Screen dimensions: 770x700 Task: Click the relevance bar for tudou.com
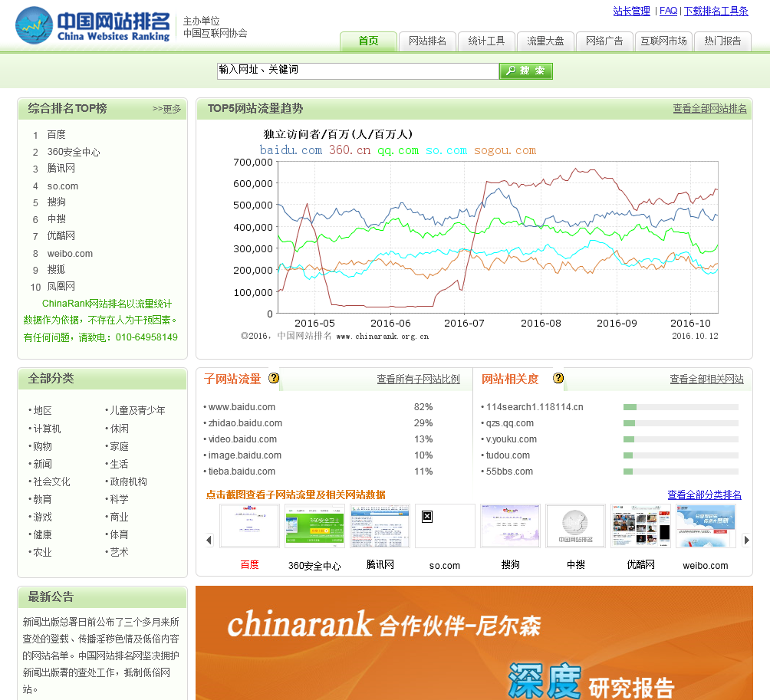pyautogui.click(x=680, y=455)
